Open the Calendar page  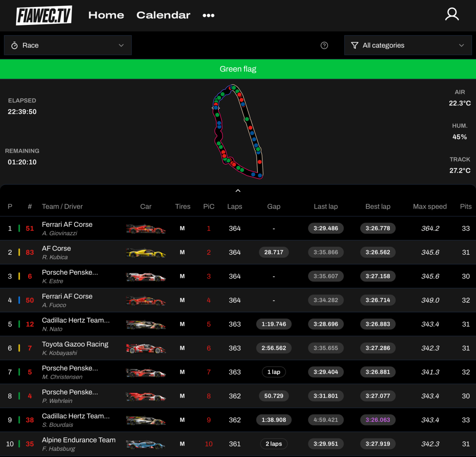(x=163, y=15)
